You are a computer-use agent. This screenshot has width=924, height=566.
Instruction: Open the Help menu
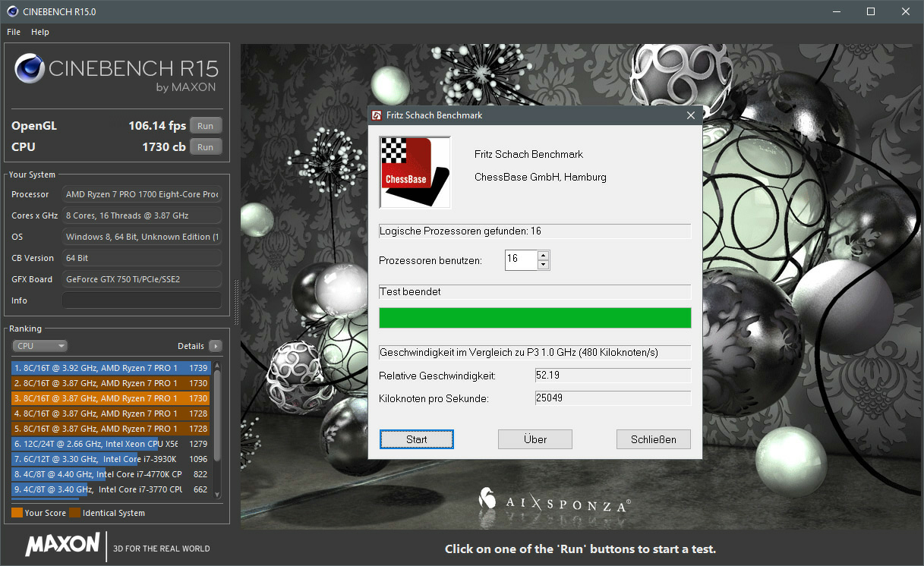[40, 32]
